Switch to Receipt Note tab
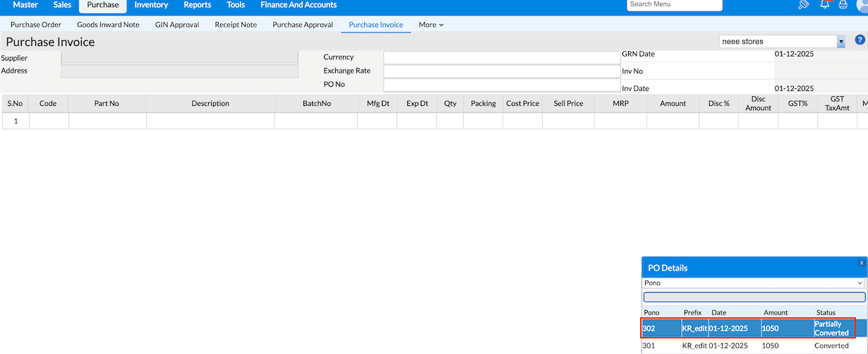 [236, 25]
